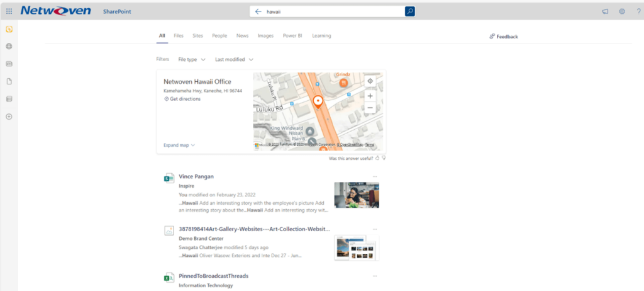Open the Vince Pangan result
The image size is (644, 291).
click(x=196, y=176)
